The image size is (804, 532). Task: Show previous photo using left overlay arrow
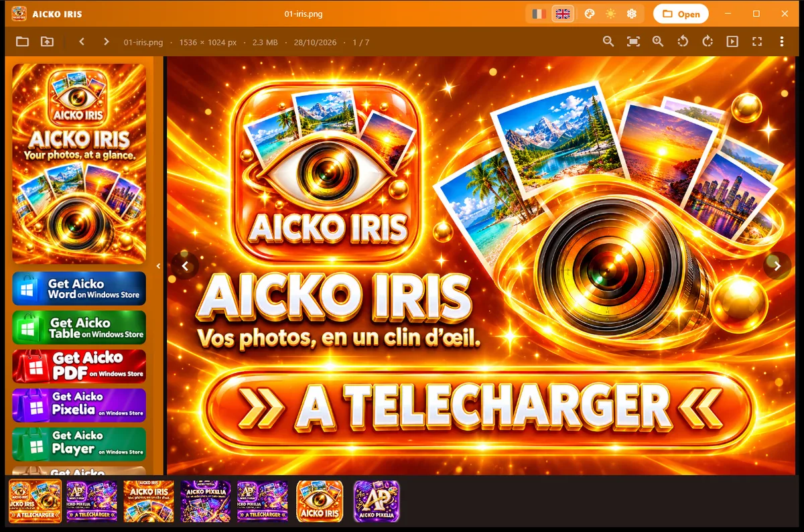[186, 266]
